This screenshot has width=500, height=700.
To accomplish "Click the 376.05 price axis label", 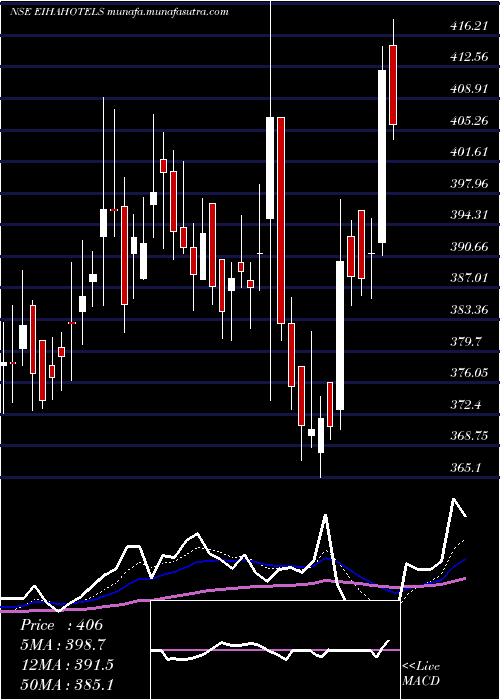I will tap(469, 373).
